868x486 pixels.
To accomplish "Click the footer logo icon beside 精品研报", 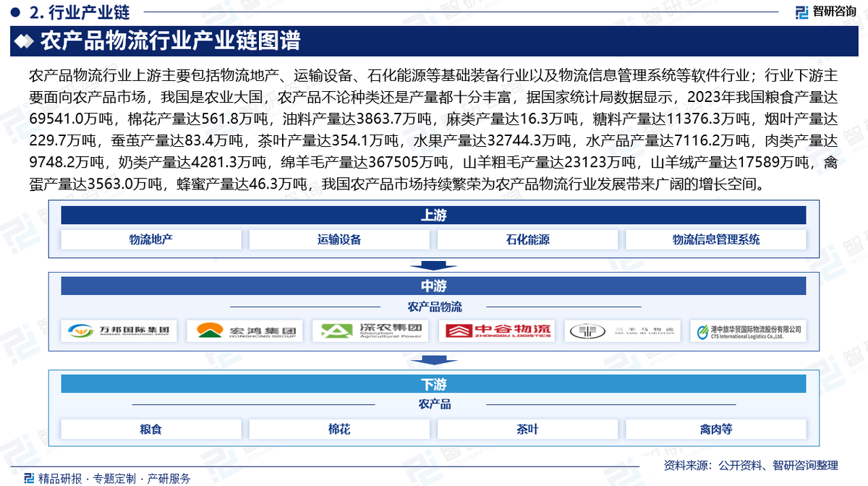I will (x=29, y=478).
